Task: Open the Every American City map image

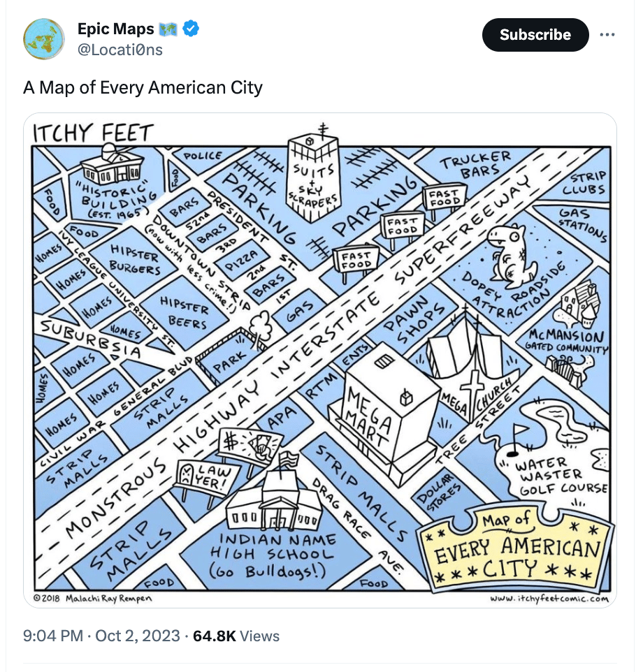Action: pyautogui.click(x=320, y=360)
